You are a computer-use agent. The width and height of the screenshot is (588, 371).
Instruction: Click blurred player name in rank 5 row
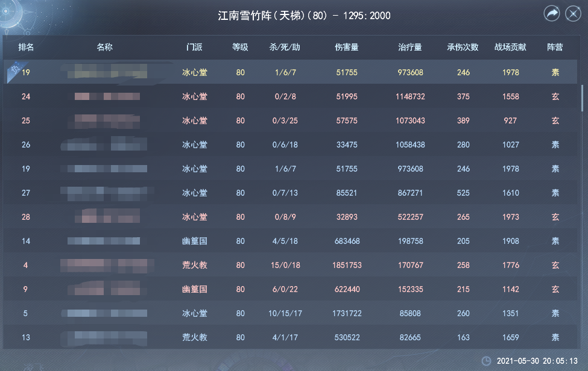click(107, 313)
